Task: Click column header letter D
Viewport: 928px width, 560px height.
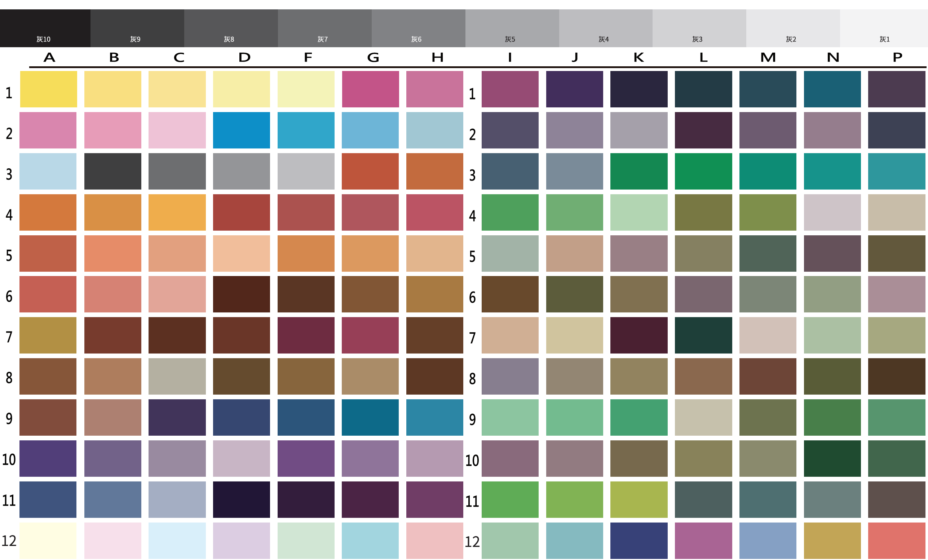Action: 244,58
